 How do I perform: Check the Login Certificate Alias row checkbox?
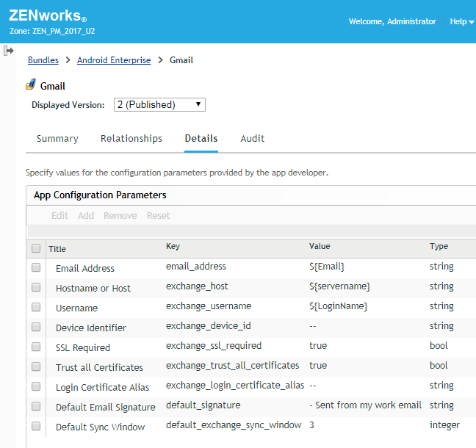coord(36,386)
